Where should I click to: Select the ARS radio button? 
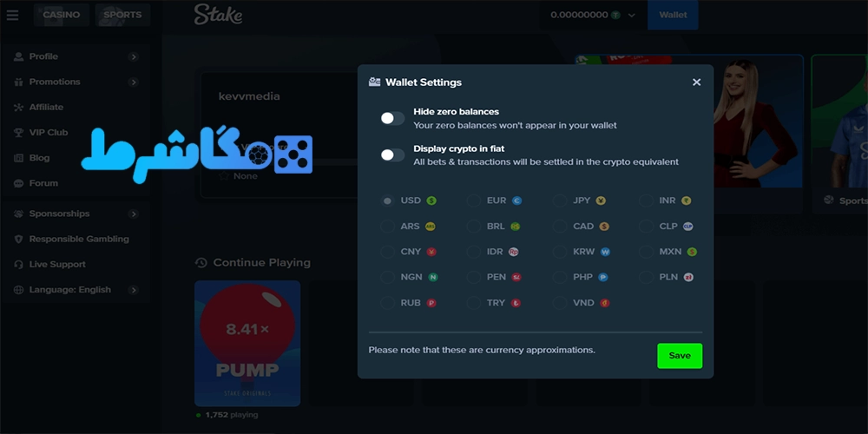point(387,227)
